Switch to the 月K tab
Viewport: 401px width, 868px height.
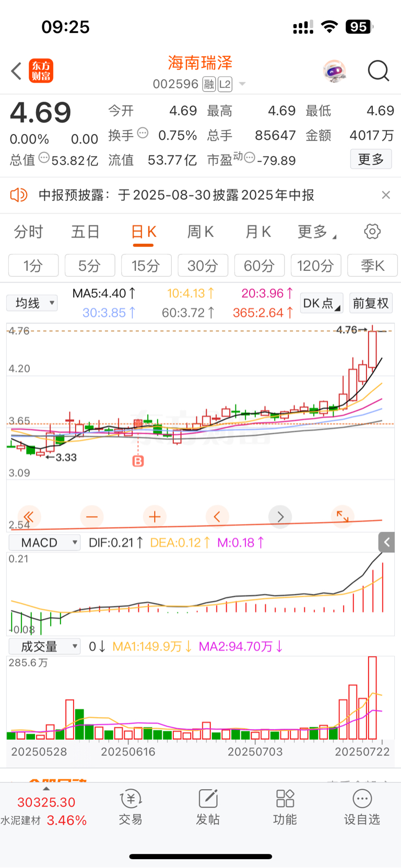[x=258, y=232]
